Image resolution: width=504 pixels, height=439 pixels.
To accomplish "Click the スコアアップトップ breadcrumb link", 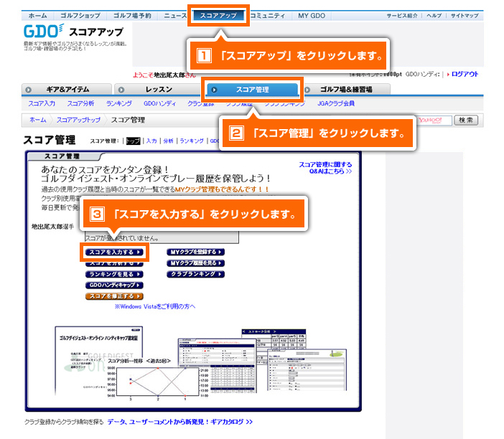I will click(78, 120).
